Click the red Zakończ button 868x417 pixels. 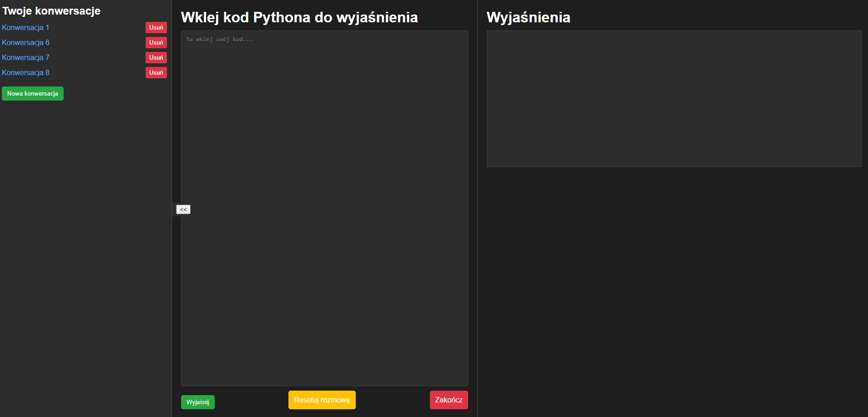click(449, 400)
